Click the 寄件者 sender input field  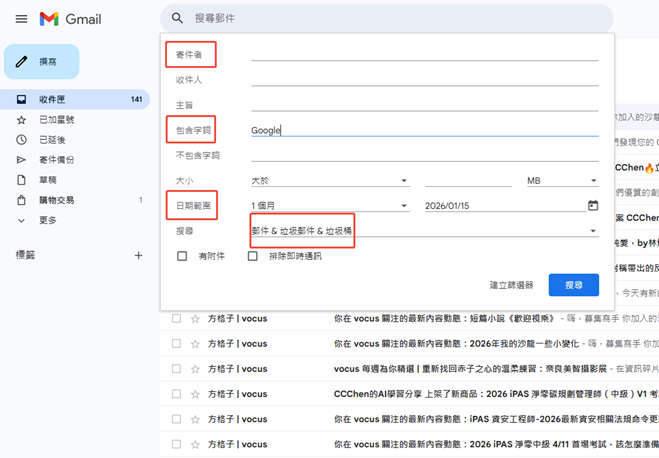point(425,55)
